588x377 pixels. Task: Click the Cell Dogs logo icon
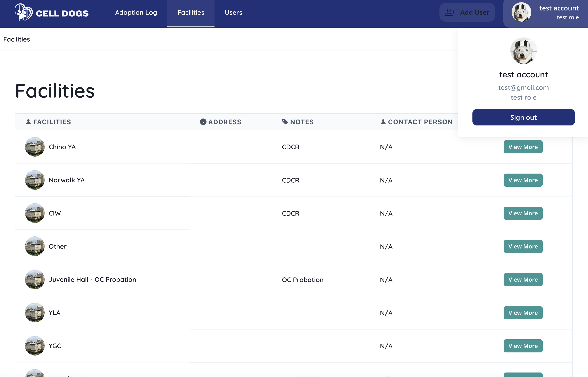[24, 12]
